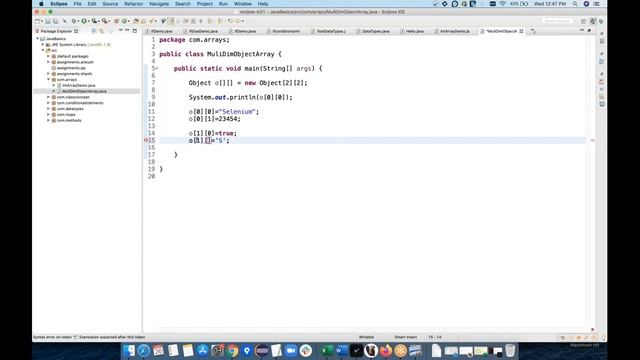Image resolution: width=640 pixels, height=360 pixels.
Task: Open the Run menu
Action: [x=223, y=4]
